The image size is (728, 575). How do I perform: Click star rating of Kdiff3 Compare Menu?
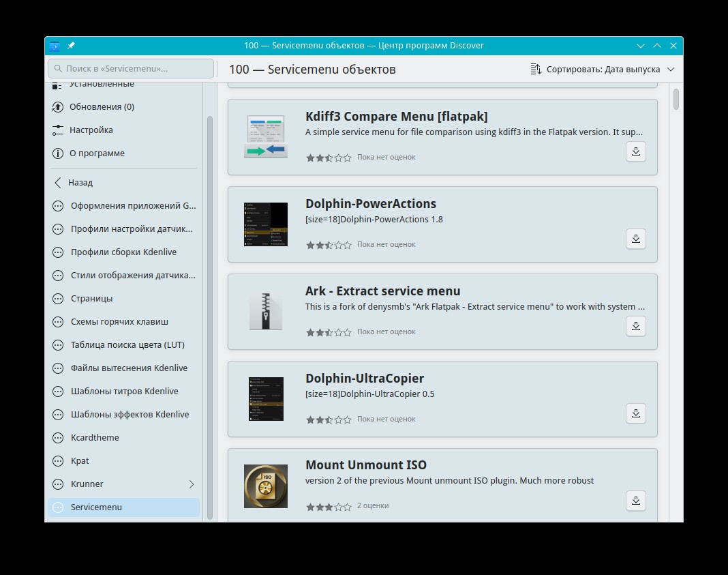329,158
